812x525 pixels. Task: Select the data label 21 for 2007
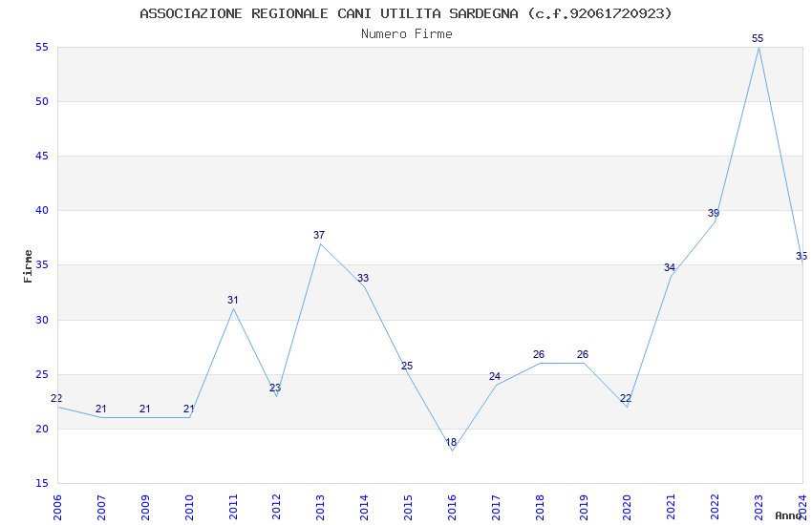[x=100, y=409]
